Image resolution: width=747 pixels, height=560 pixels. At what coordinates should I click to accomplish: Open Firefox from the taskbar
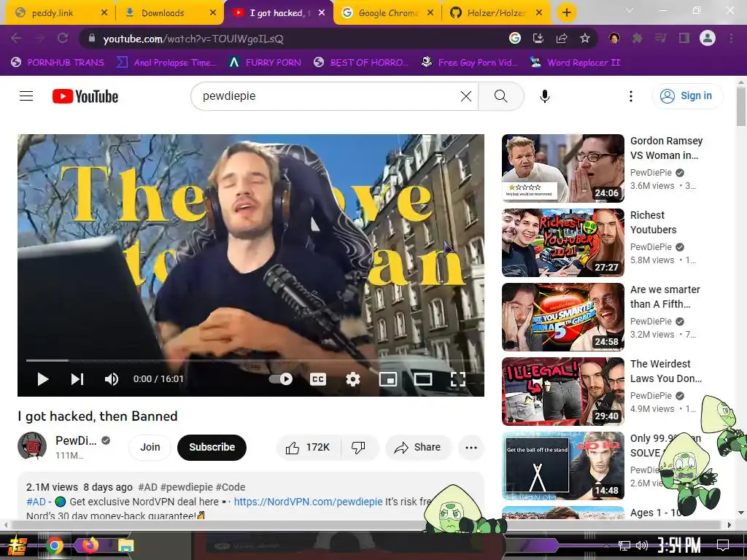tap(90, 545)
